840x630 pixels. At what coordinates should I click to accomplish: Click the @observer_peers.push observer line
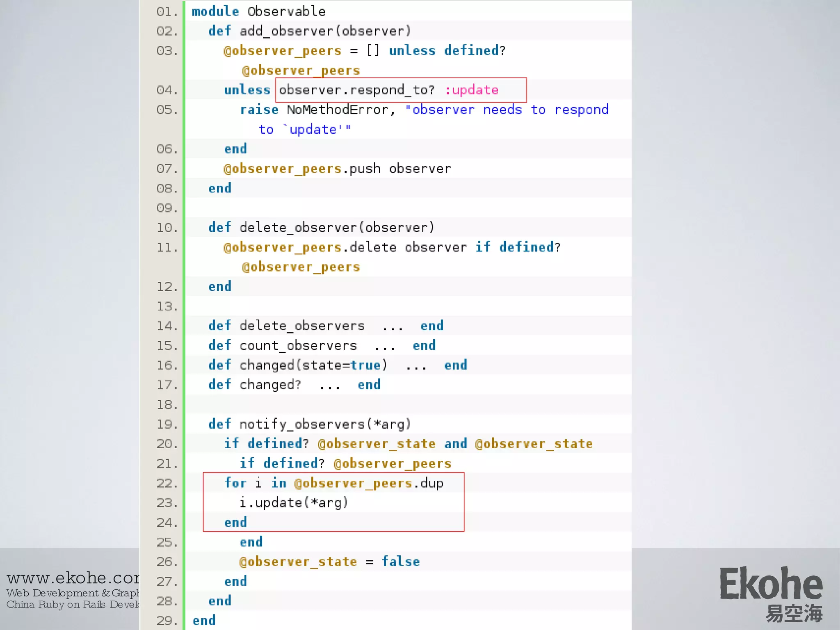click(x=337, y=169)
